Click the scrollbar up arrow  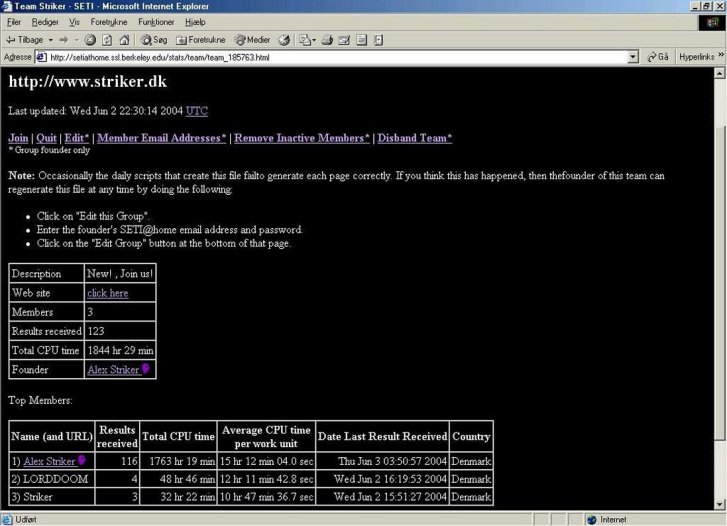(720, 73)
